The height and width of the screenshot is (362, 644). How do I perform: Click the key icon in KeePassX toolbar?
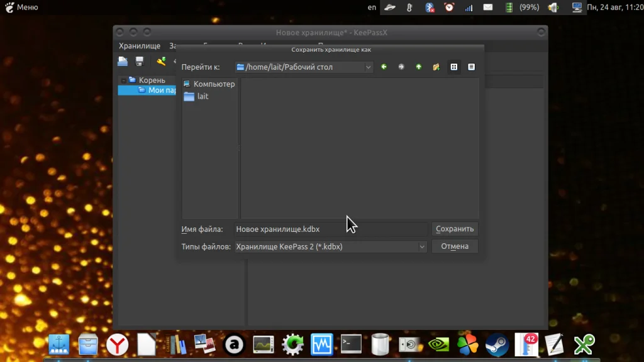[161, 62]
